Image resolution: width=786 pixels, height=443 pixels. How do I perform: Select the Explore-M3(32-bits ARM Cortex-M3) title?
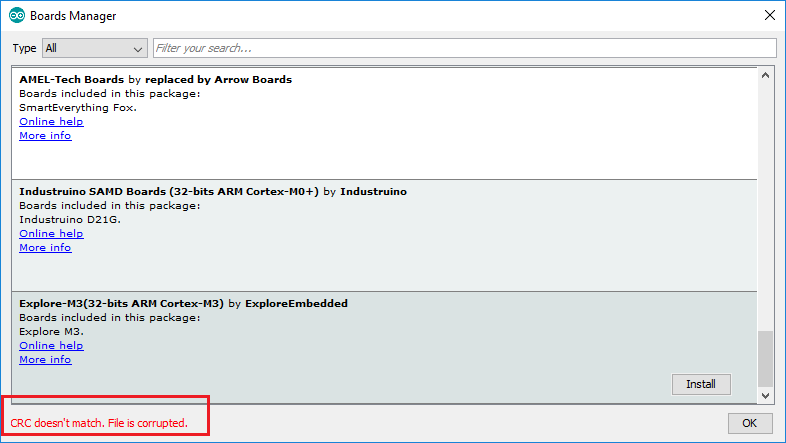coord(121,304)
